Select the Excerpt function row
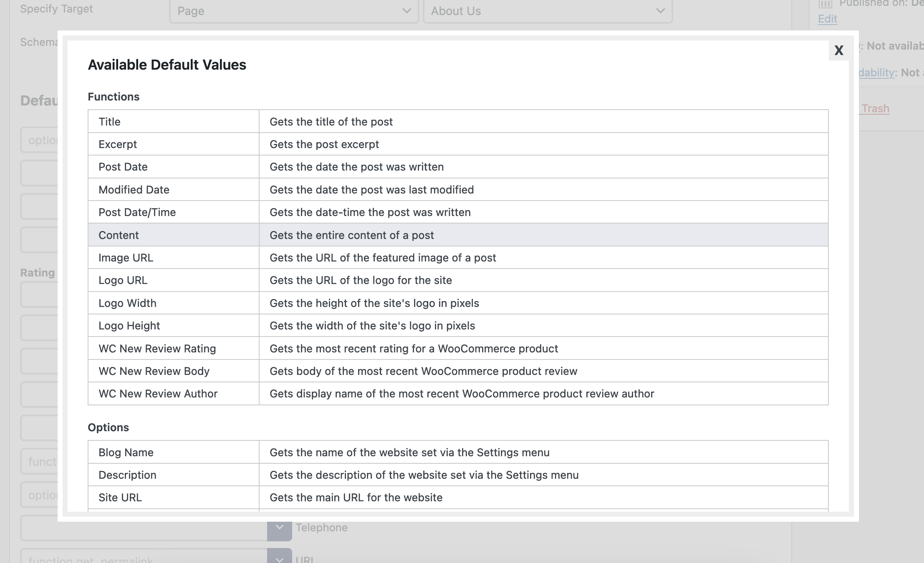Viewport: 924px width, 563px height. [458, 144]
